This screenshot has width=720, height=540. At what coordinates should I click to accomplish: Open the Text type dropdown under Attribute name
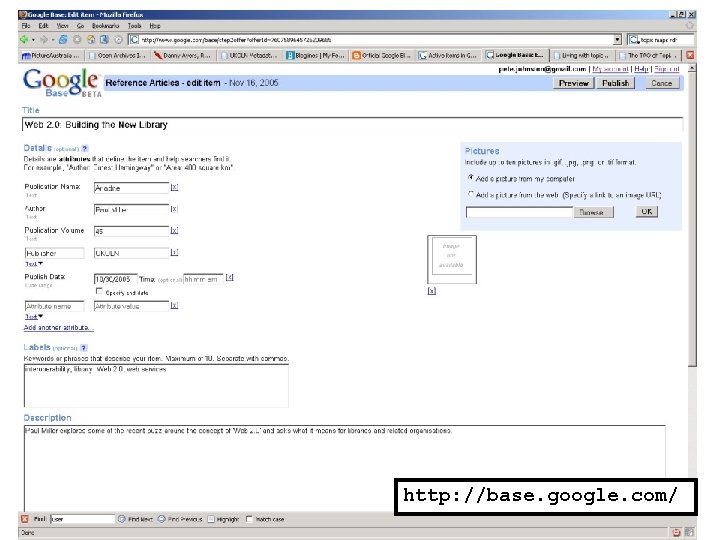coord(34,317)
